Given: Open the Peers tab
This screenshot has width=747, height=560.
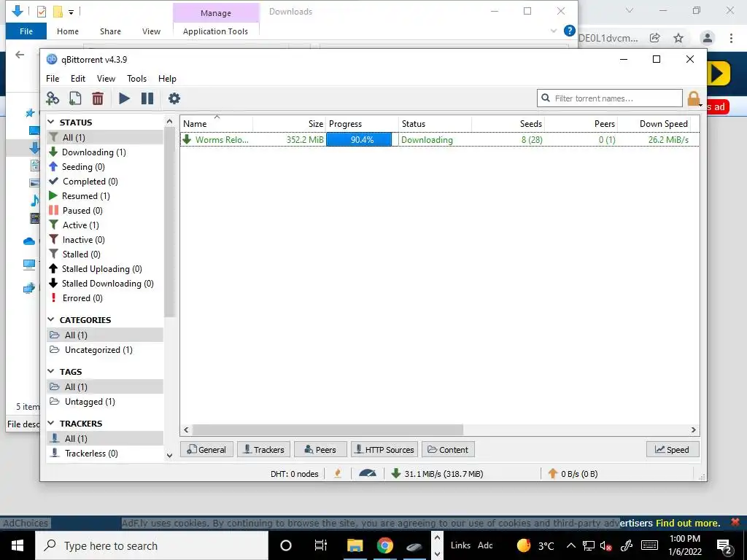Looking at the screenshot, I should coord(320,449).
